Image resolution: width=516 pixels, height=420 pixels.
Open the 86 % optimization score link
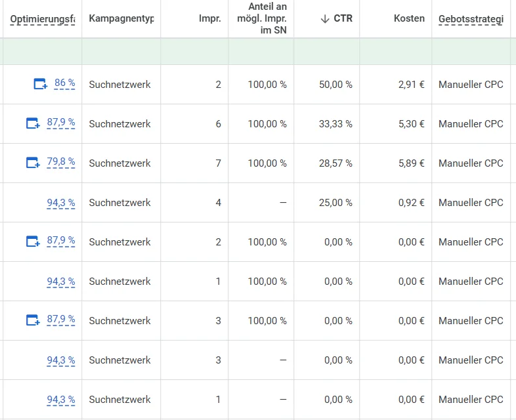point(64,83)
